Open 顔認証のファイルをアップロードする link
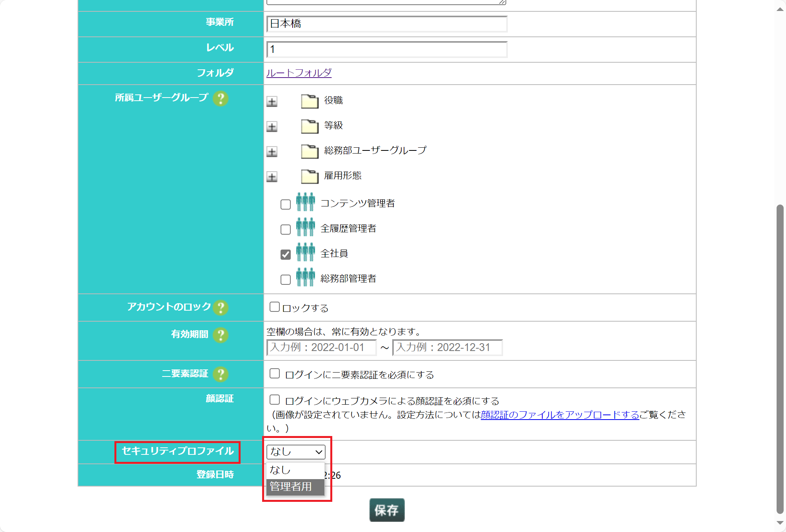This screenshot has height=532, width=786. coord(560,414)
